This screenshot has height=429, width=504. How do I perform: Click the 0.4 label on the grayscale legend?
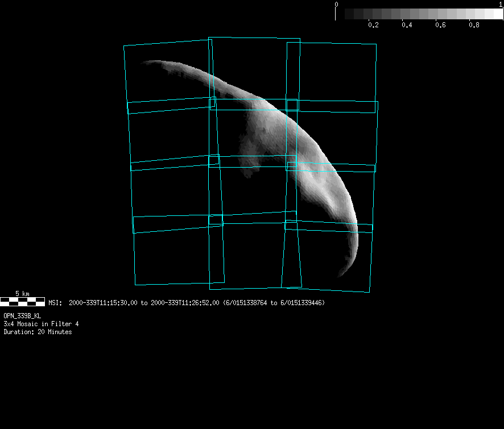pyautogui.click(x=407, y=25)
